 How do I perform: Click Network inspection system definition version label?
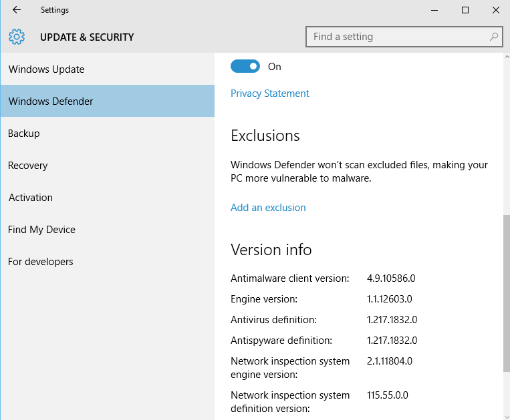click(x=290, y=402)
